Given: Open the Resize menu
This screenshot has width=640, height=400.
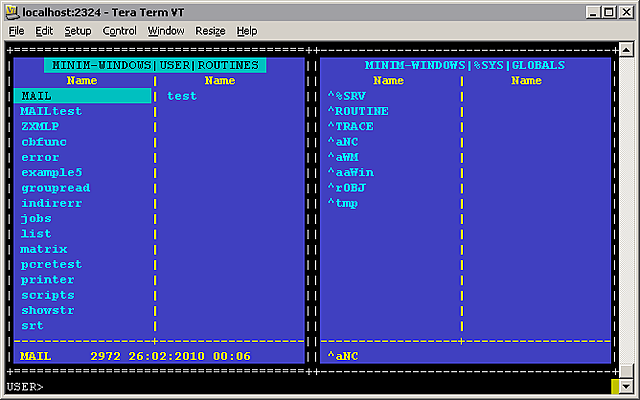Looking at the screenshot, I should click(210, 31).
